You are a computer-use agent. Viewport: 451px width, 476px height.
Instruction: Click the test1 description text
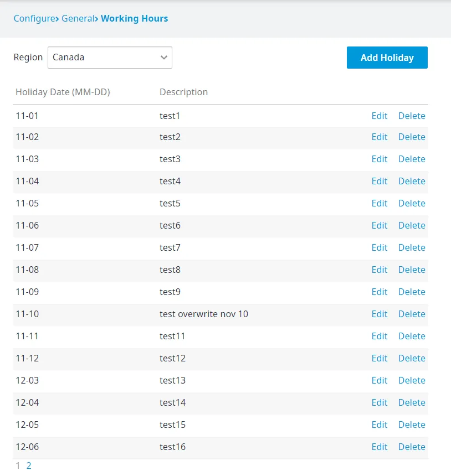(x=170, y=116)
